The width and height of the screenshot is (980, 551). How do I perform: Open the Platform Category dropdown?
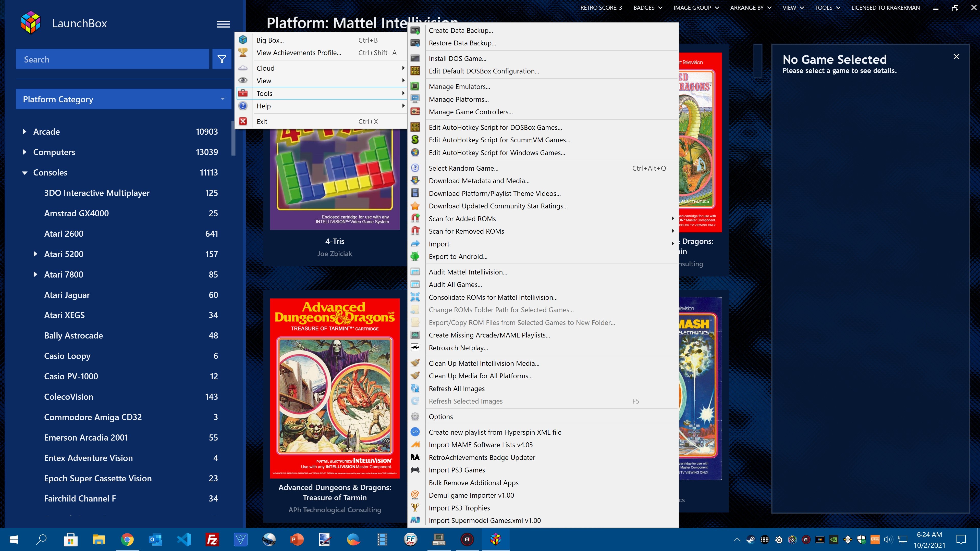[x=124, y=99]
